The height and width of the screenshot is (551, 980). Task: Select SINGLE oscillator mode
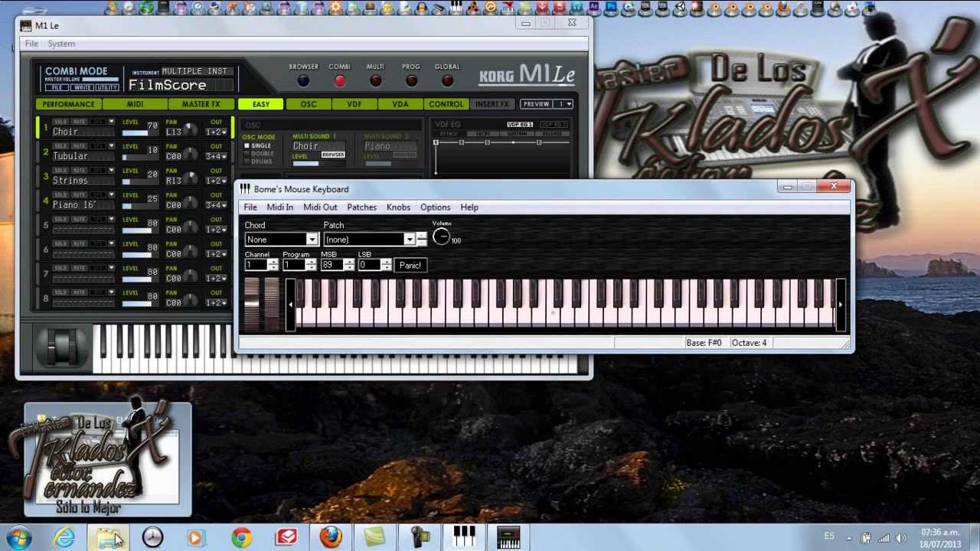[x=257, y=145]
